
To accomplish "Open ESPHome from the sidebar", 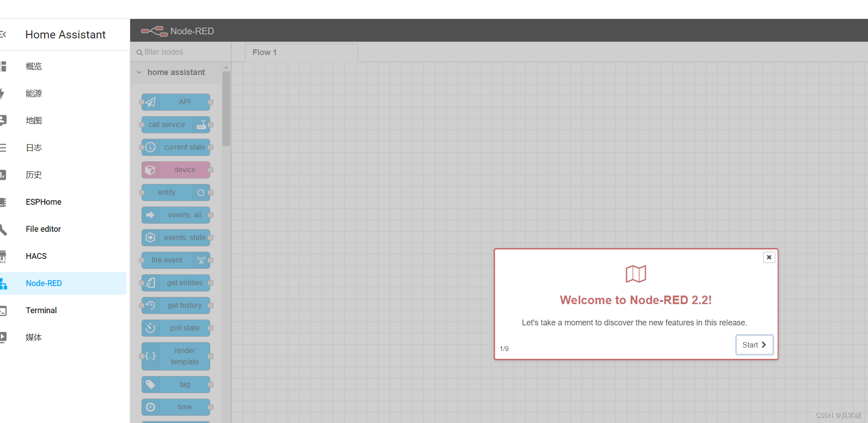I will [x=63, y=202].
